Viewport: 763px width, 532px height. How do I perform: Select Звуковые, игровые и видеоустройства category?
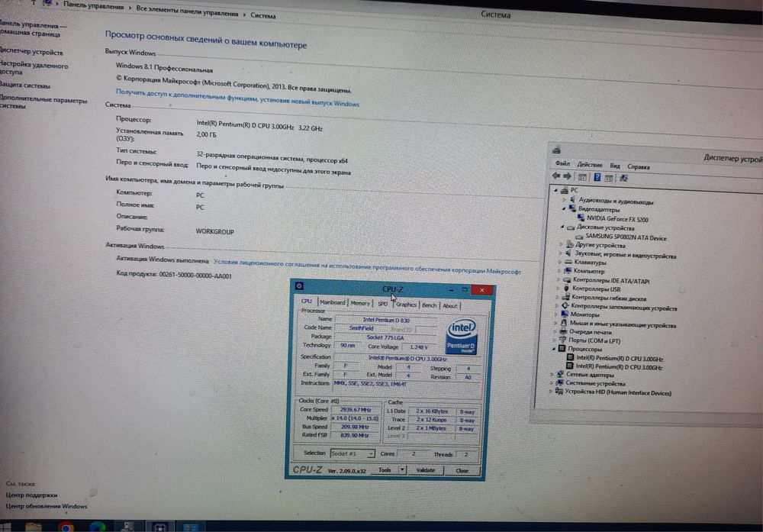(x=626, y=255)
